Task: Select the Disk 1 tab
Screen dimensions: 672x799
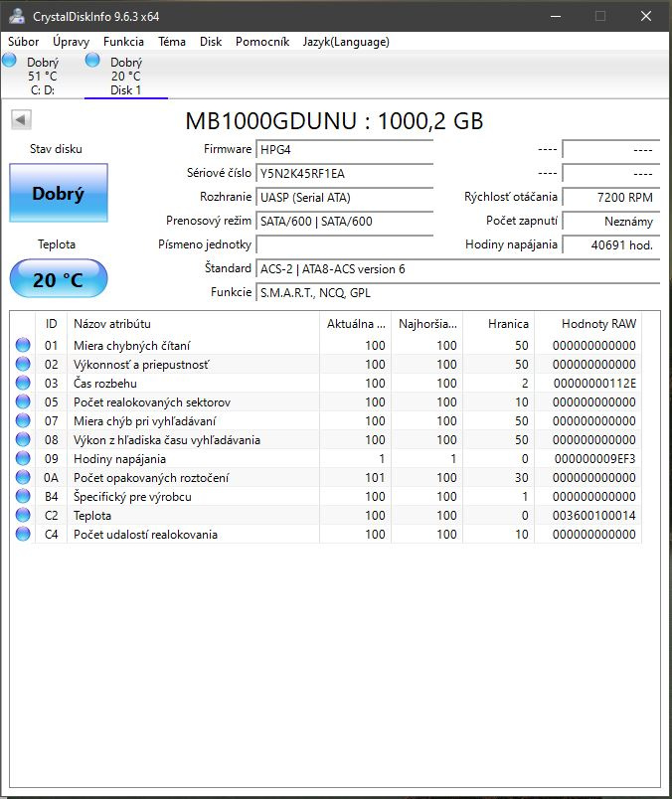Action: coord(126,76)
